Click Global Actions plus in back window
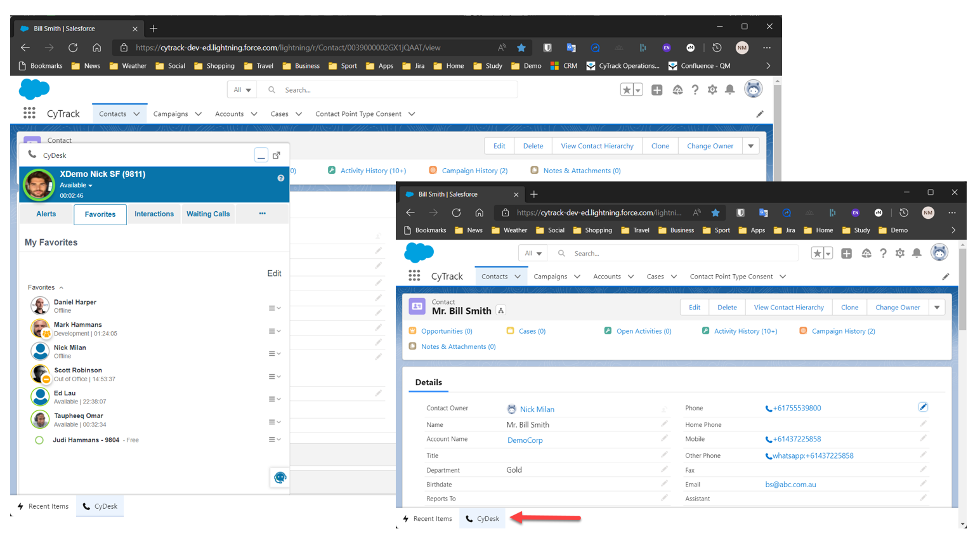The image size is (980, 543). pyautogui.click(x=657, y=90)
